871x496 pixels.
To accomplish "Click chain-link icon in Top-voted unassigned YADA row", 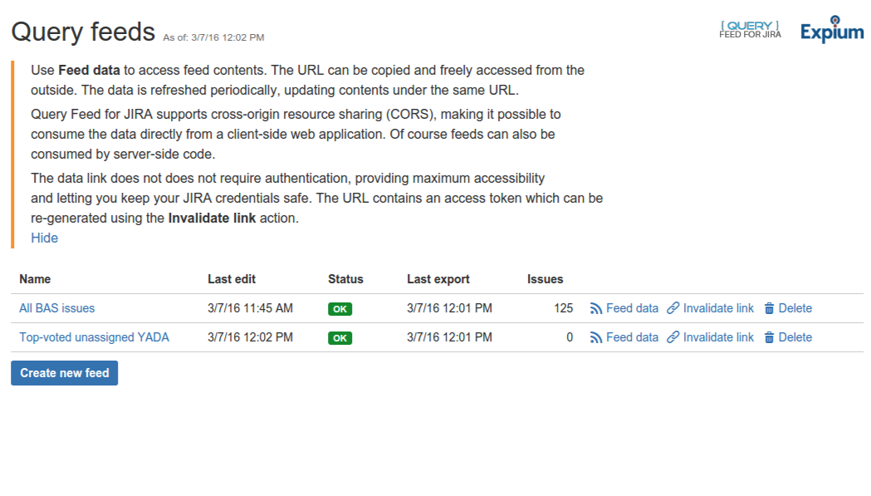I will click(x=673, y=338).
